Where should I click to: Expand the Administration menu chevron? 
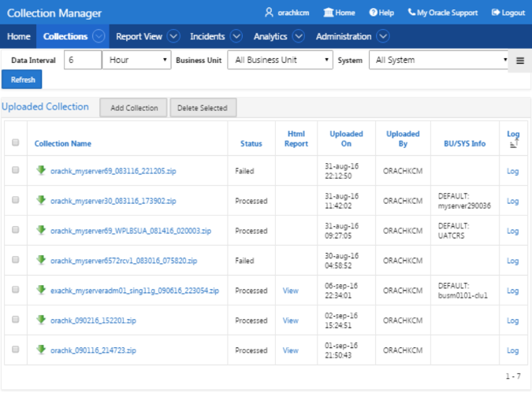tap(383, 36)
